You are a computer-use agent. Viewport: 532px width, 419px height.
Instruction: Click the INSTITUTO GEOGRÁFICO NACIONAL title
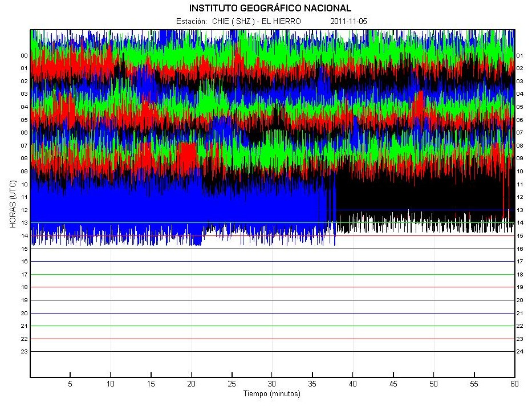point(270,8)
